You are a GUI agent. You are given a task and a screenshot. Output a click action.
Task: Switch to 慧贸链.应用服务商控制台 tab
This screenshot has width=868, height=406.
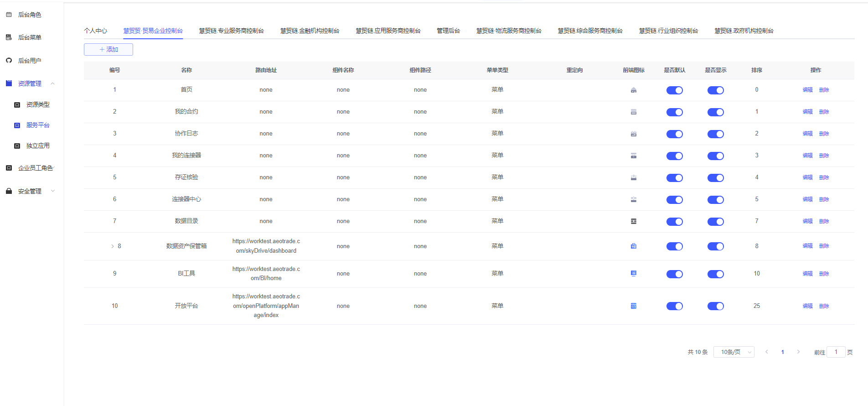tap(388, 31)
